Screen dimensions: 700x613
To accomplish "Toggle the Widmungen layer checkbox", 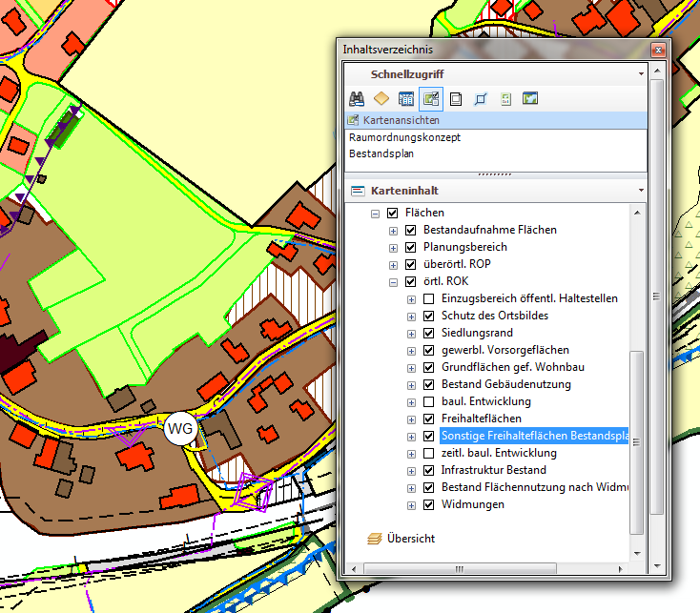I will (429, 505).
